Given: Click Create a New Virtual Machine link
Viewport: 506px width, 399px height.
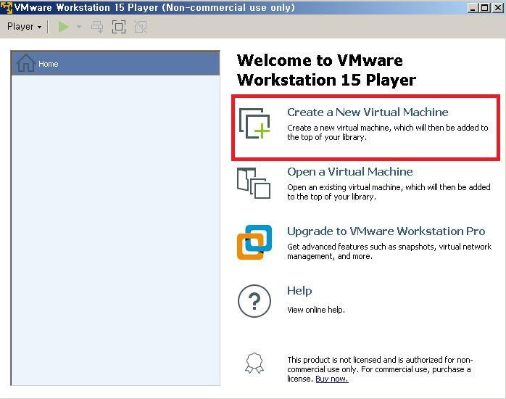Looking at the screenshot, I should coord(367,112).
